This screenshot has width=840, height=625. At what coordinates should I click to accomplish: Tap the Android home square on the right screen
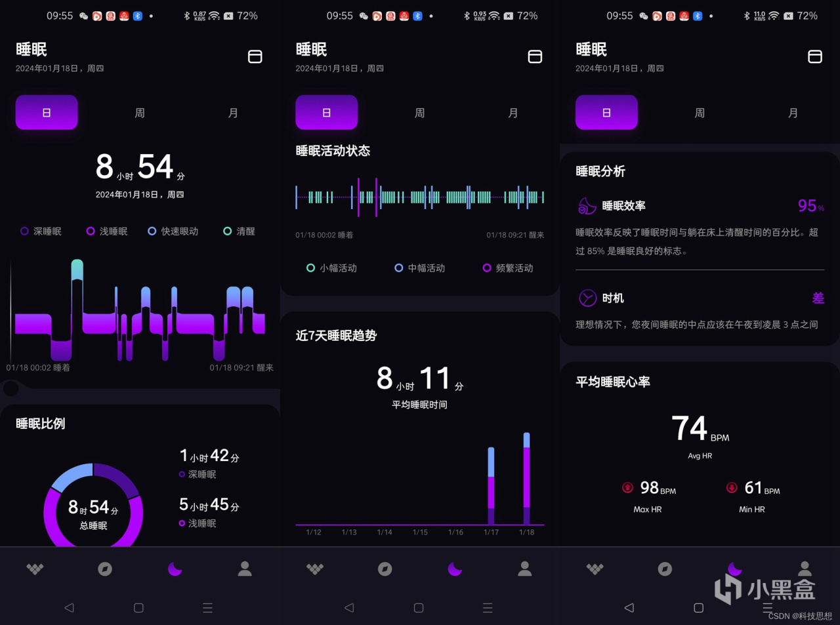point(699,608)
